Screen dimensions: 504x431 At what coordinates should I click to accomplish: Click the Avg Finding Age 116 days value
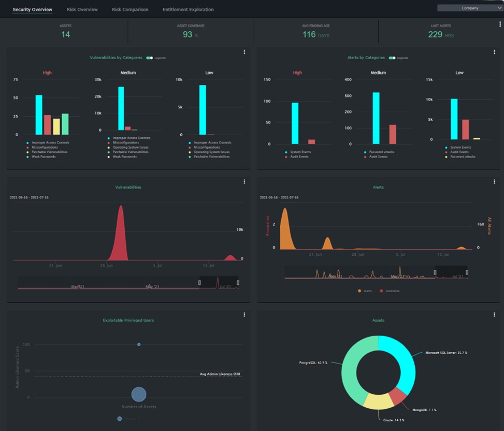(315, 34)
